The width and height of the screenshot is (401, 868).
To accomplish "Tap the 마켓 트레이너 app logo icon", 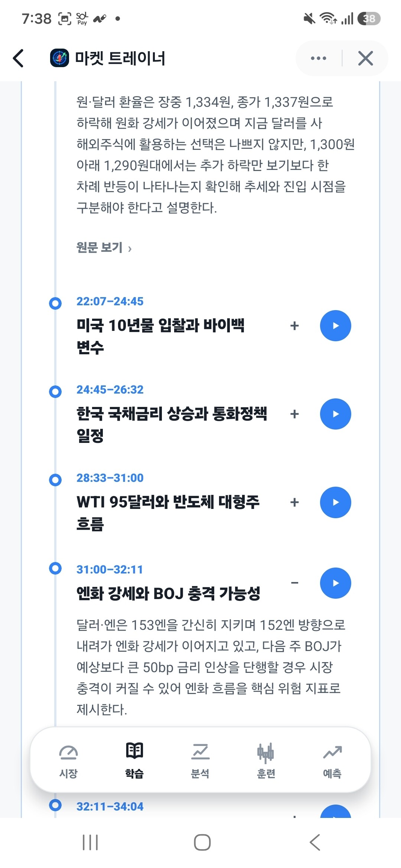I will coord(59,58).
